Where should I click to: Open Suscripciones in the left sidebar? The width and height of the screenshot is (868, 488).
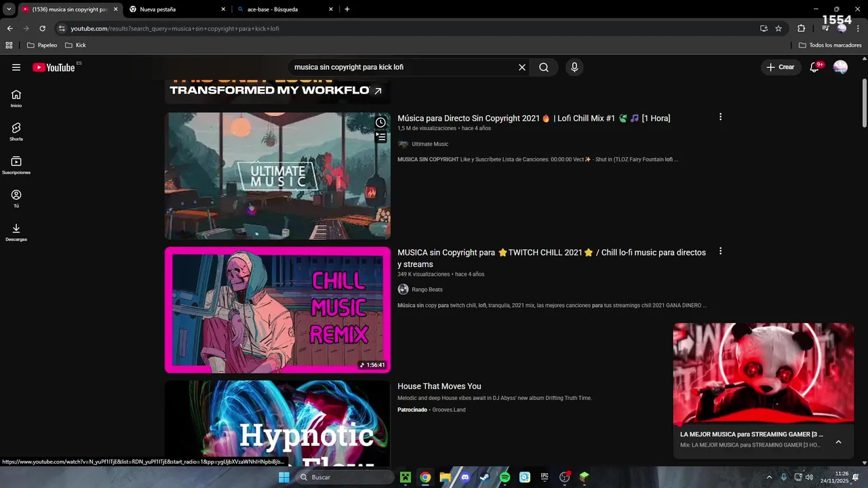coord(16,165)
